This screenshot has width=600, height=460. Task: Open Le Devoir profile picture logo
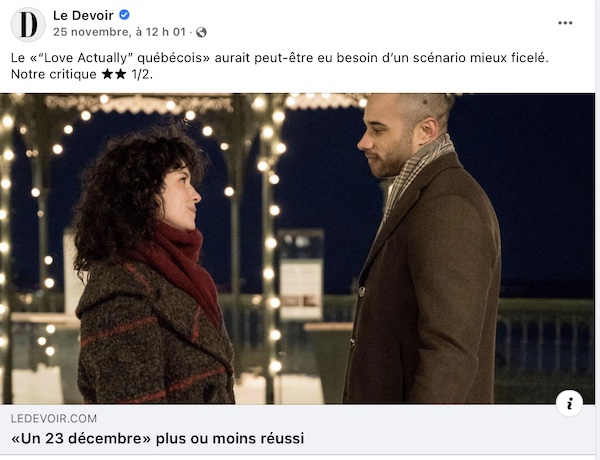[x=28, y=24]
